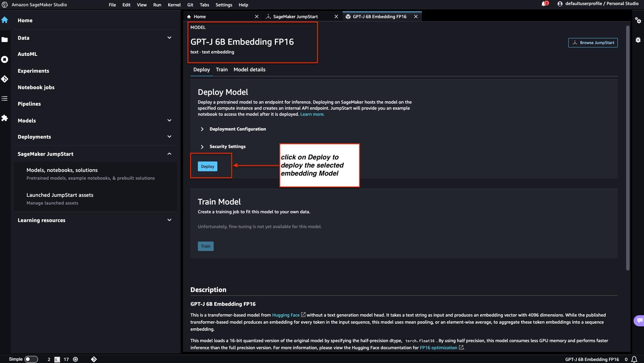The image size is (644, 363).
Task: Open the Settings menu
Action: [224, 5]
